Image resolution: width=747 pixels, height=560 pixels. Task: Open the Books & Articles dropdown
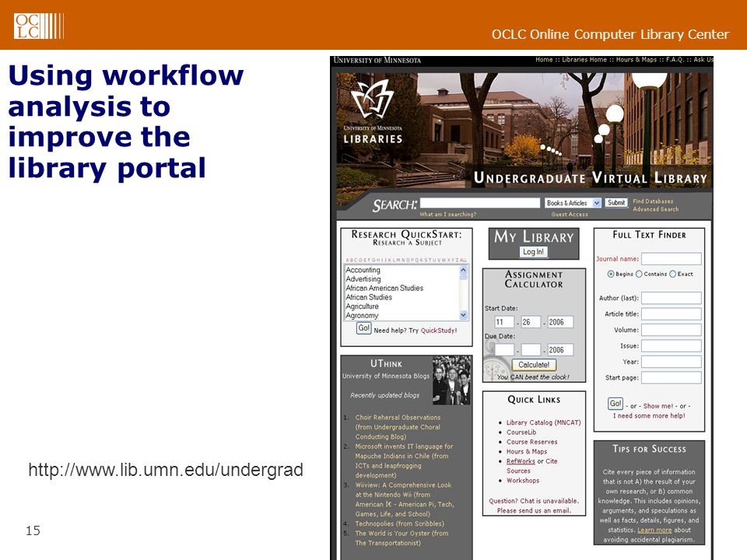(573, 203)
